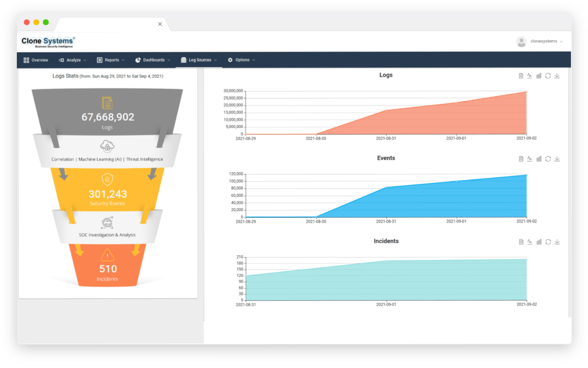The height and width of the screenshot is (368, 588).
Task: Click the cloud lock icon in correlation band
Action: (x=107, y=146)
